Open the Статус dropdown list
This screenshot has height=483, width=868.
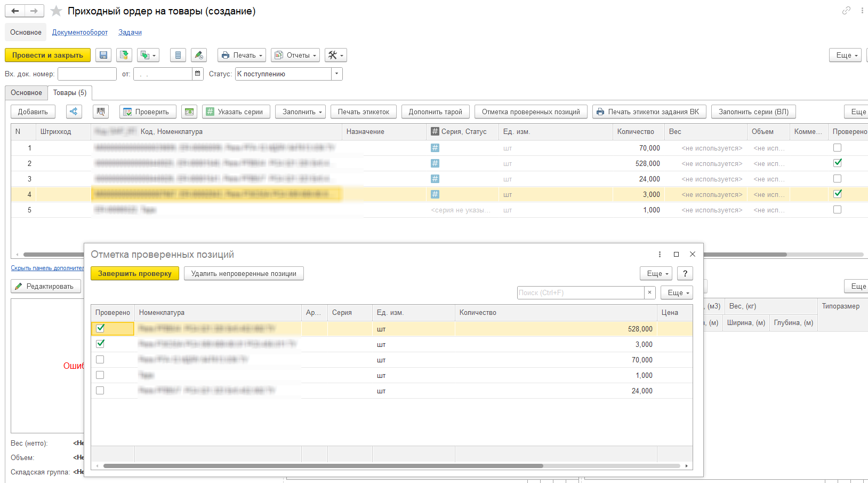click(336, 74)
